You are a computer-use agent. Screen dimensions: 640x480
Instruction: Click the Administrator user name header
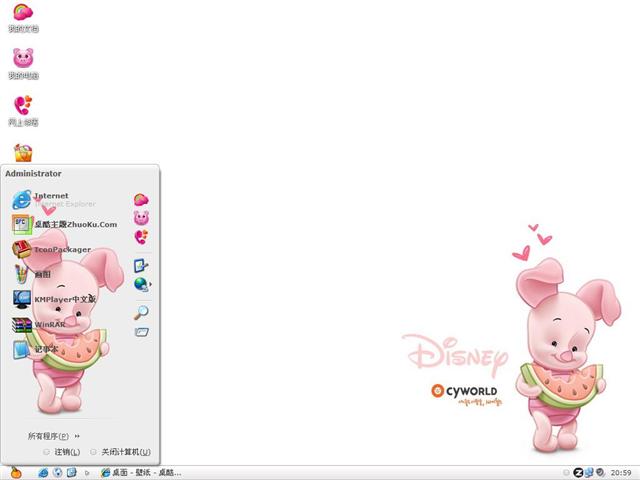point(33,173)
